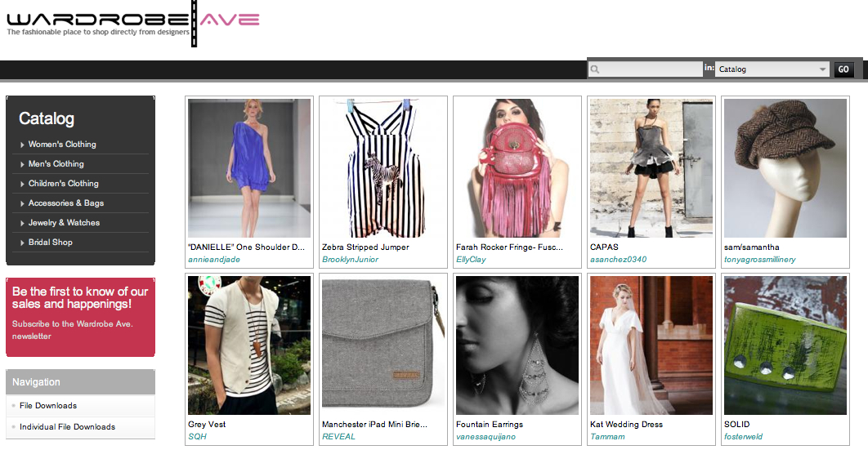Screen dimensions: 868x450
Task: Expand the Accessories & Bags arrow
Action: [22, 203]
